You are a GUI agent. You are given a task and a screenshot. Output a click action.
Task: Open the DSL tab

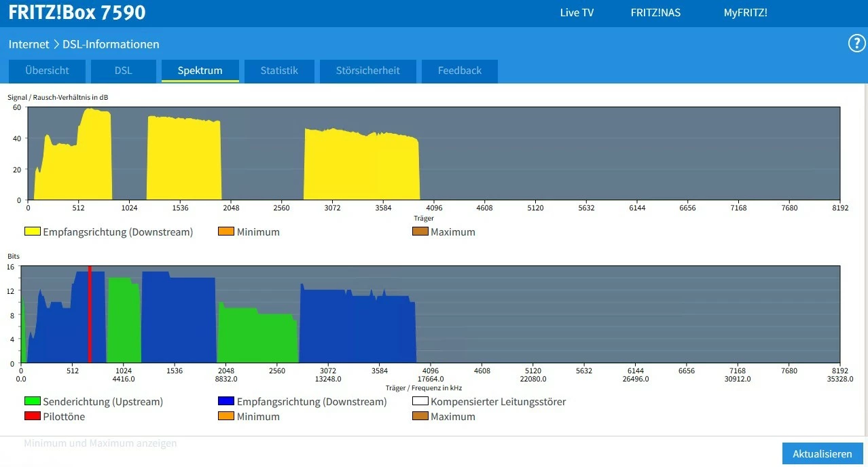[x=123, y=71]
